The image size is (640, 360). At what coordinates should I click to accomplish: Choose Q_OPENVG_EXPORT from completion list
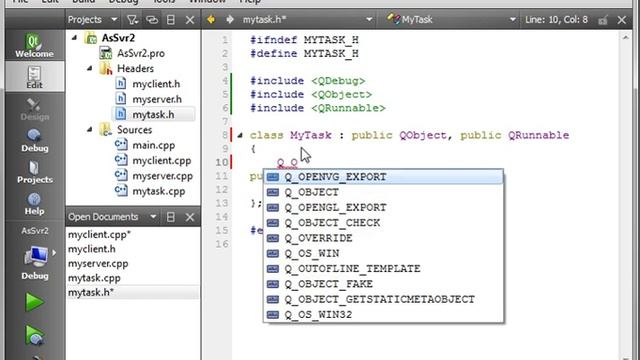click(x=383, y=177)
